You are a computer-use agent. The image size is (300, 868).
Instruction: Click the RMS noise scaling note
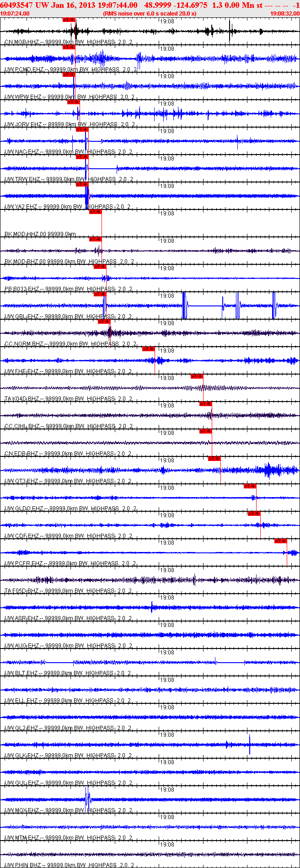point(150,14)
